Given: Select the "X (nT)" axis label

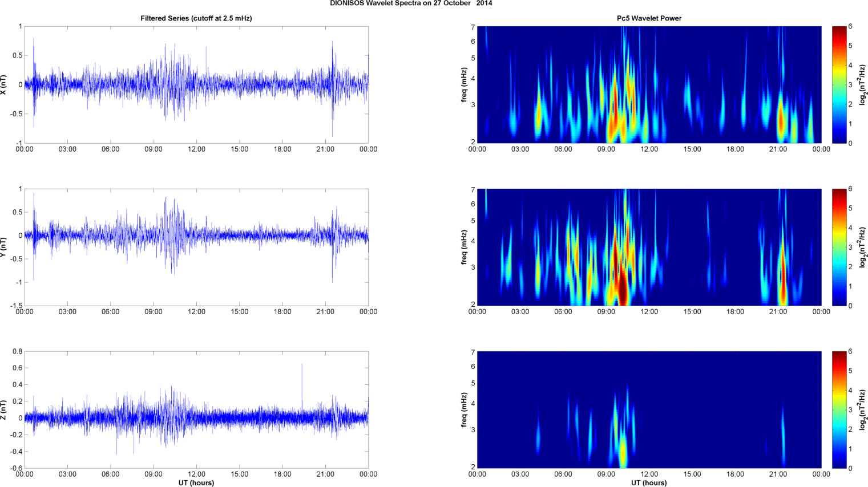Looking at the screenshot, I should point(4,85).
